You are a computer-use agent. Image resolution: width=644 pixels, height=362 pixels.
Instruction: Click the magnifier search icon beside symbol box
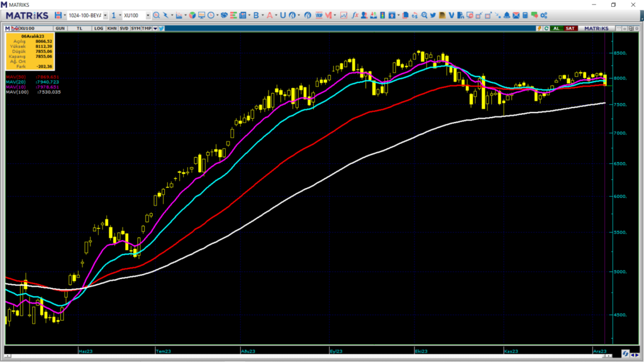pyautogui.click(x=156, y=15)
